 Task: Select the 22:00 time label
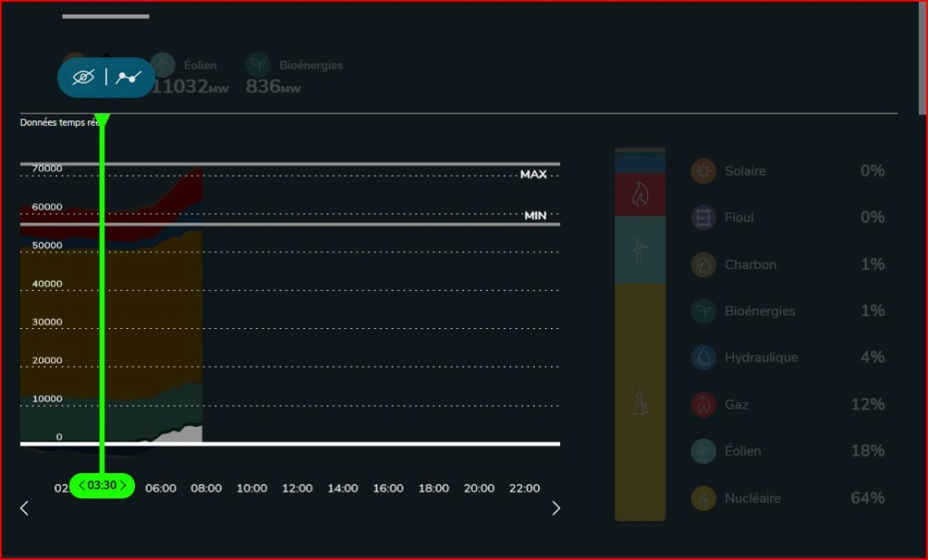[525, 488]
